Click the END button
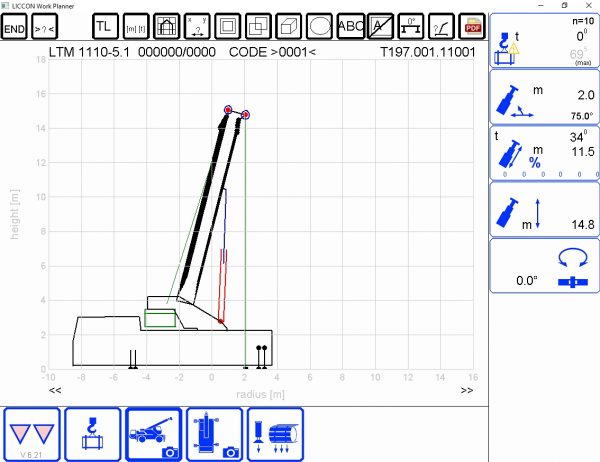The height and width of the screenshot is (462, 600). click(14, 27)
